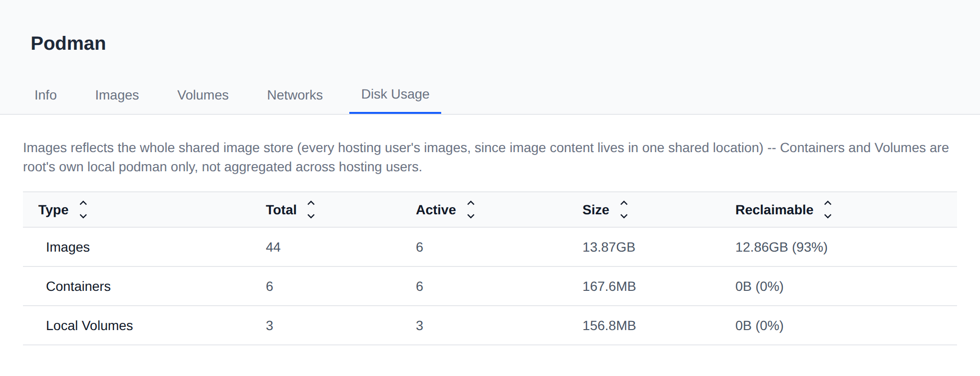Click the Reclaimable column header label
The image size is (980, 376).
tap(774, 210)
